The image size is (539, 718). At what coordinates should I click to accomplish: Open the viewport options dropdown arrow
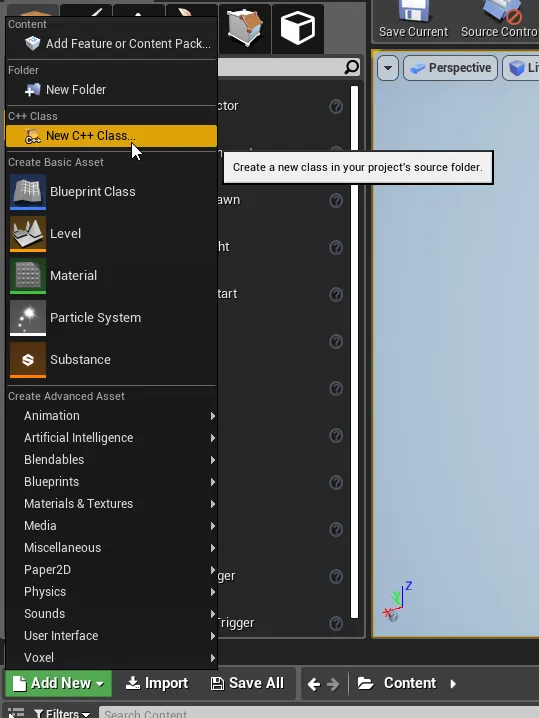(388, 68)
